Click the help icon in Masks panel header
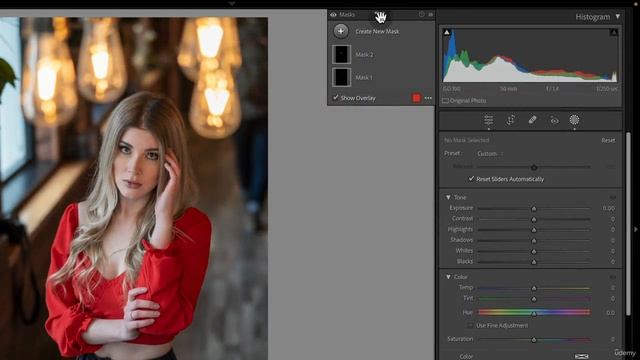The width and height of the screenshot is (640, 360). click(422, 14)
